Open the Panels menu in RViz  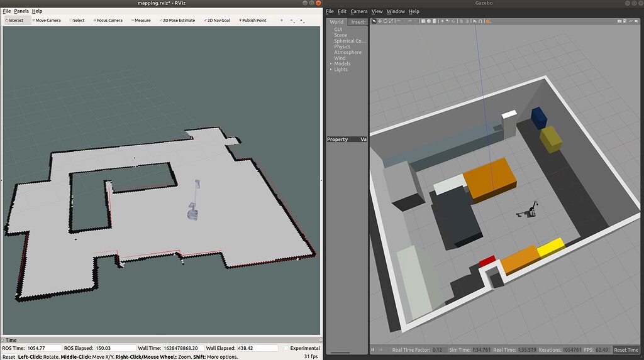tap(21, 11)
